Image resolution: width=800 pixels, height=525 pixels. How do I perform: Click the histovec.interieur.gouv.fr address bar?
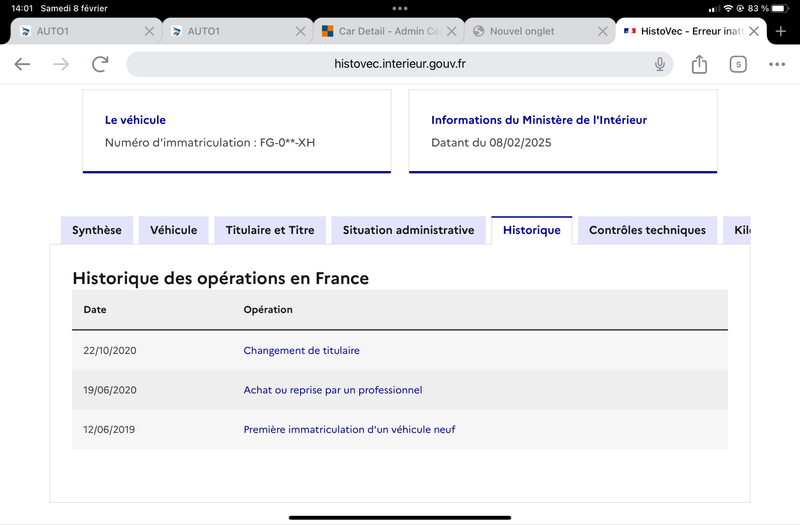399,64
